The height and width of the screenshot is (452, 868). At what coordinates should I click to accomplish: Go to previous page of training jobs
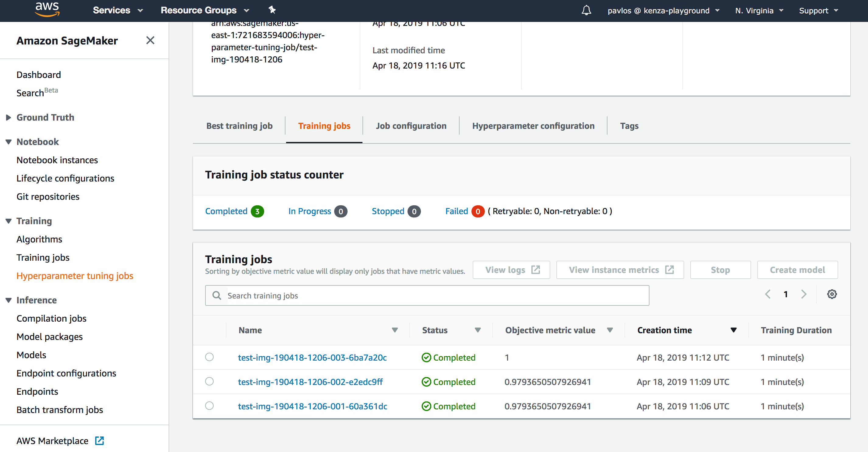tap(768, 294)
